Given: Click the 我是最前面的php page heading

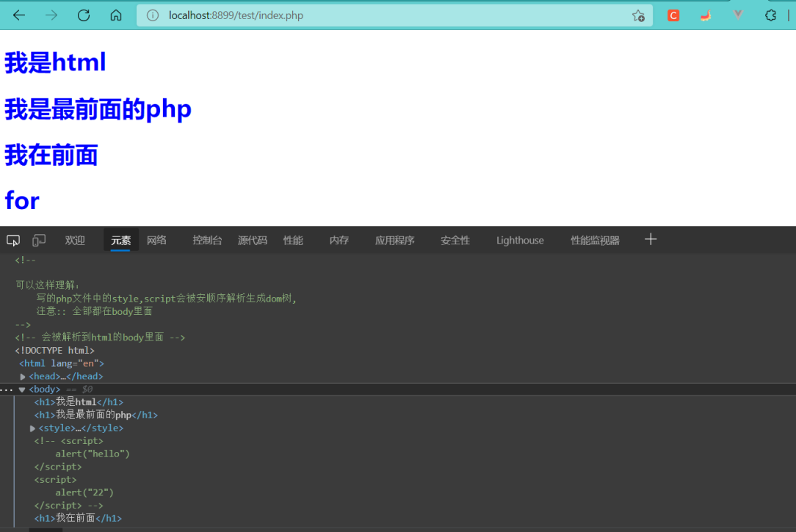Looking at the screenshot, I should (x=98, y=109).
